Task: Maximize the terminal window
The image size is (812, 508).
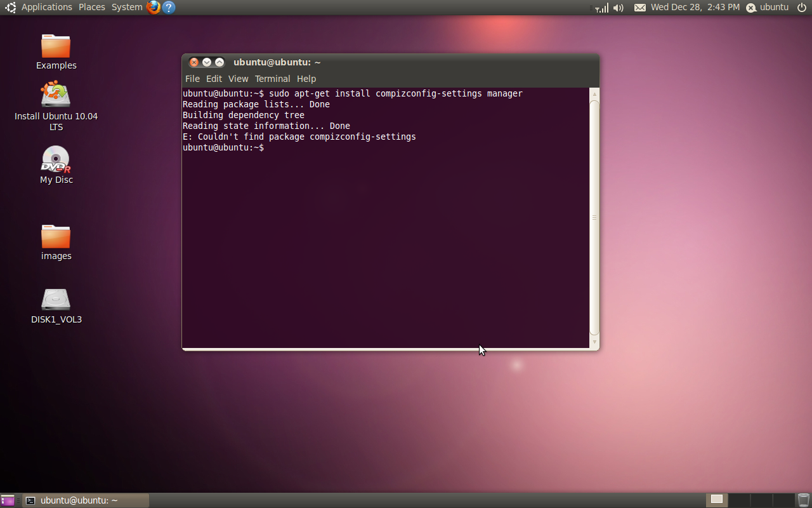Action: click(x=219, y=62)
